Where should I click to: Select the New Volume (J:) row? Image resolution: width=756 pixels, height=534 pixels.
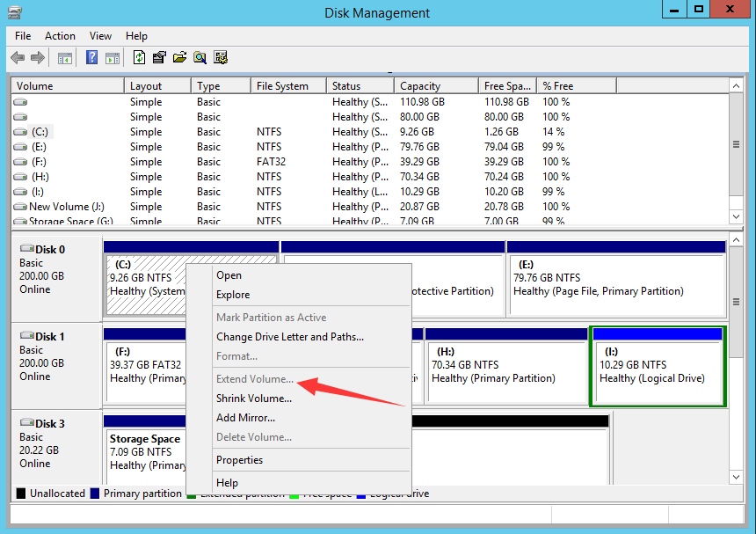(x=66, y=207)
